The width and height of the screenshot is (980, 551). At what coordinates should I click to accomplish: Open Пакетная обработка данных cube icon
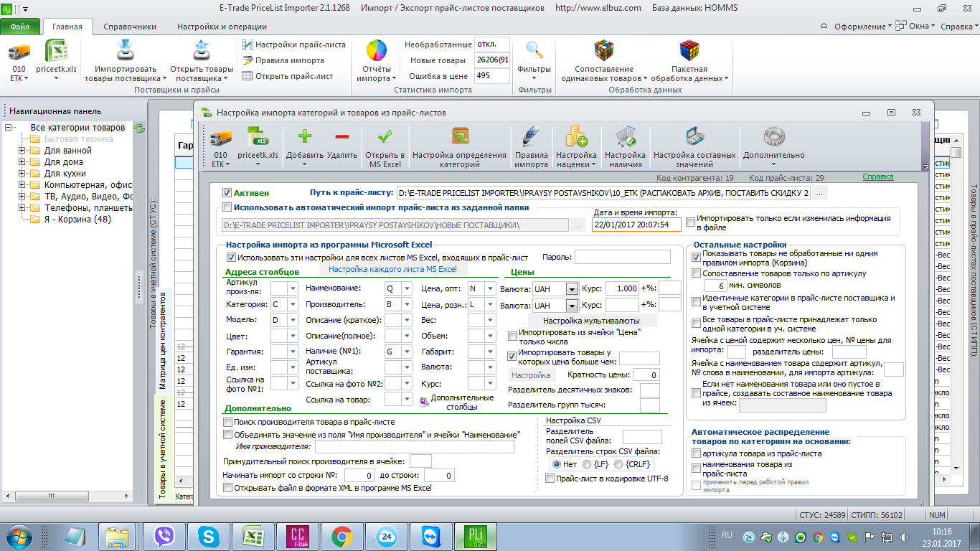click(689, 52)
